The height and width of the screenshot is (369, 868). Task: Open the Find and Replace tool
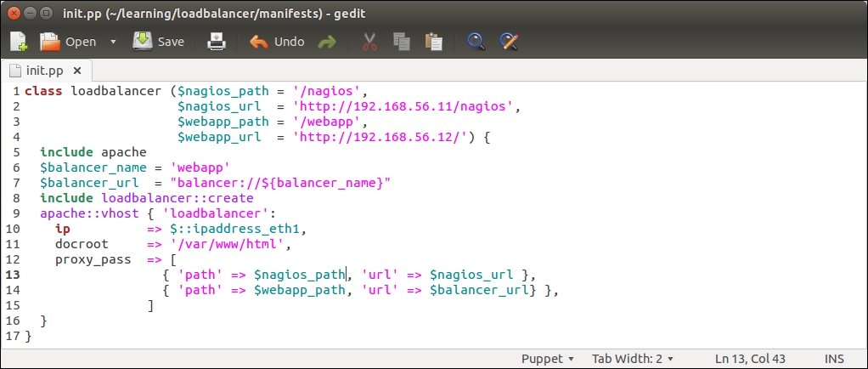(x=509, y=42)
